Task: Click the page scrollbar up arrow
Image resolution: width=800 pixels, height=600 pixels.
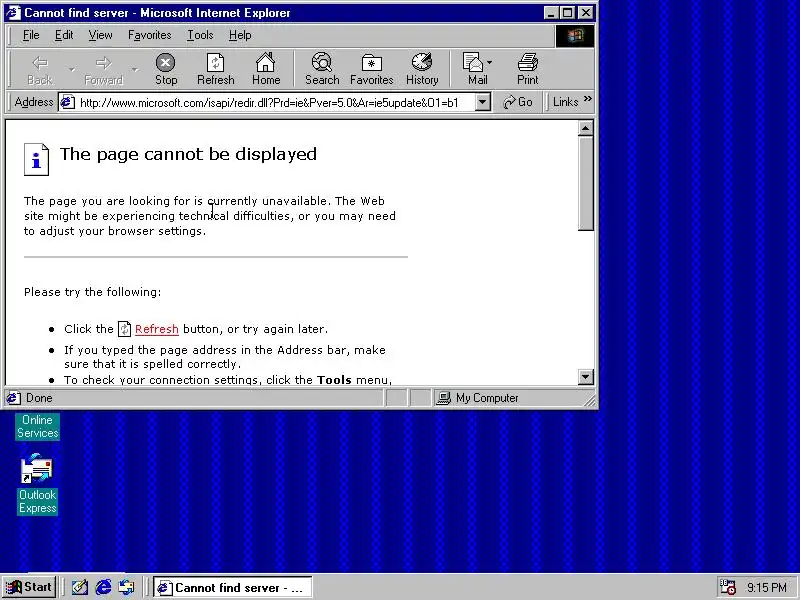Action: (x=586, y=128)
